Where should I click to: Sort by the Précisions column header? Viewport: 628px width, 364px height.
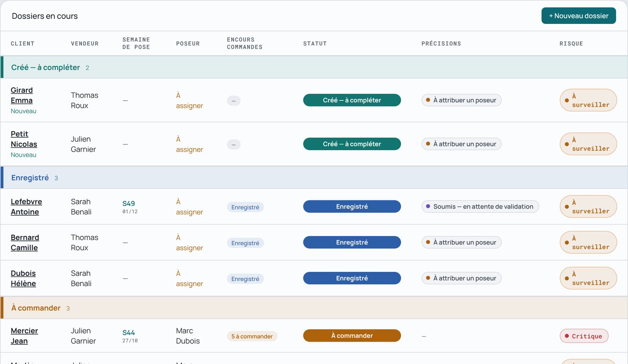tap(441, 44)
